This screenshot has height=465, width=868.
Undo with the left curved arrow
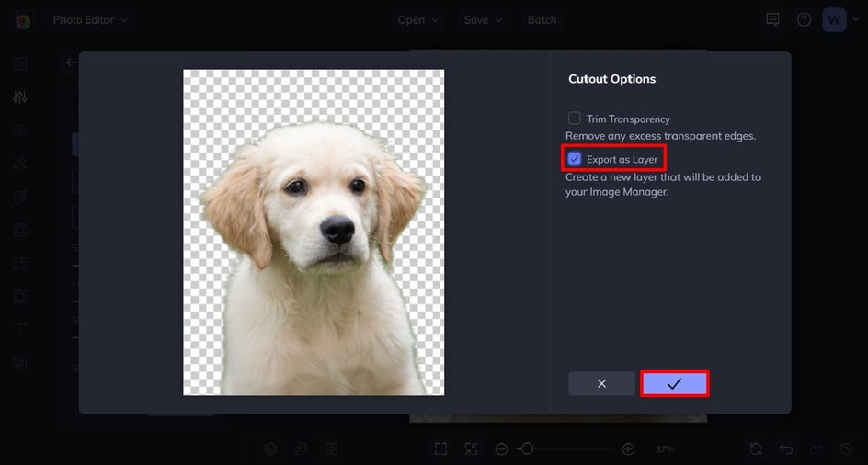click(x=786, y=448)
